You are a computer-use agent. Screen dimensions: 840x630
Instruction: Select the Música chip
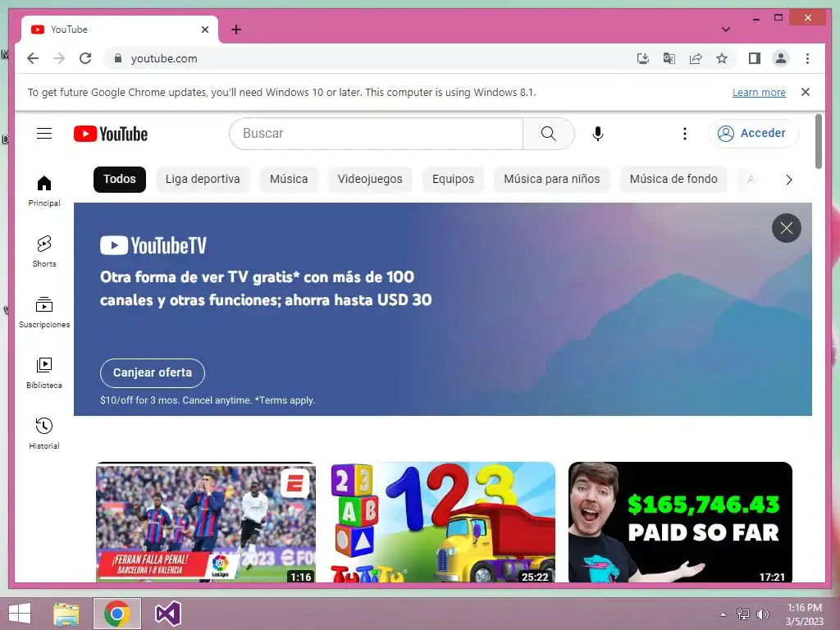(289, 179)
